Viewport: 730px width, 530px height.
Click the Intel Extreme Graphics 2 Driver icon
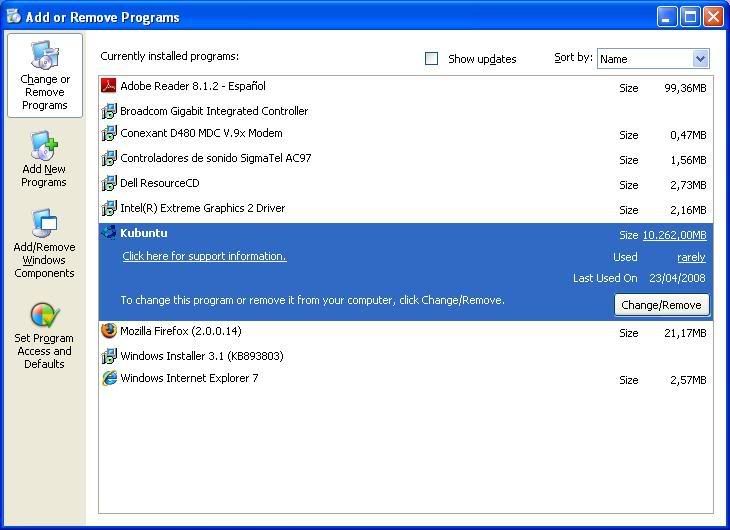pos(109,208)
